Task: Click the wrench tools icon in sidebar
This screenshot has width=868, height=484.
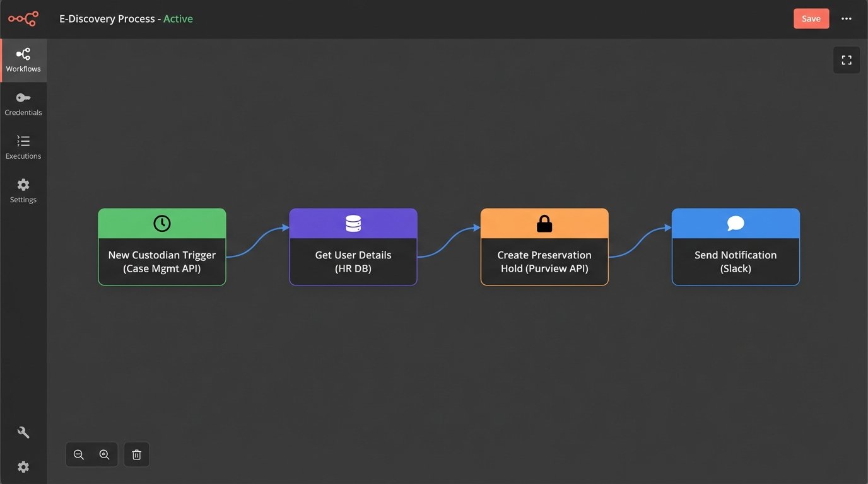Action: [x=23, y=432]
